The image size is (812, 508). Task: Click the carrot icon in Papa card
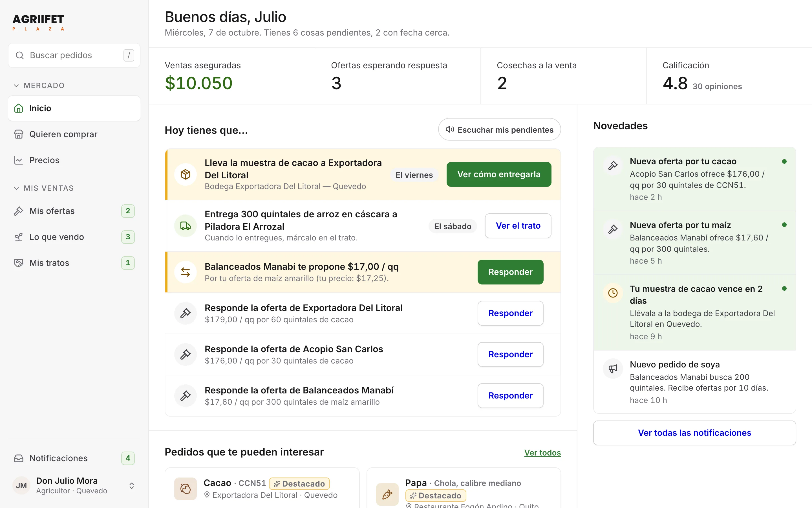click(387, 494)
